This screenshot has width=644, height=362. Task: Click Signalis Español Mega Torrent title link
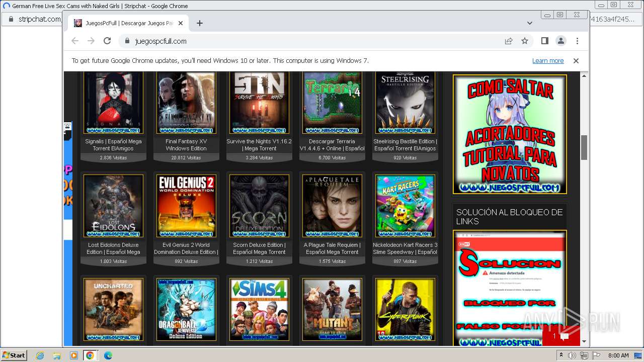(113, 145)
